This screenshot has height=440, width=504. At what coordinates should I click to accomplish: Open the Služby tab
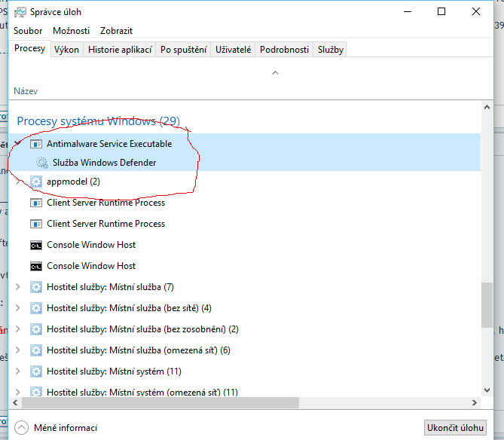(331, 50)
